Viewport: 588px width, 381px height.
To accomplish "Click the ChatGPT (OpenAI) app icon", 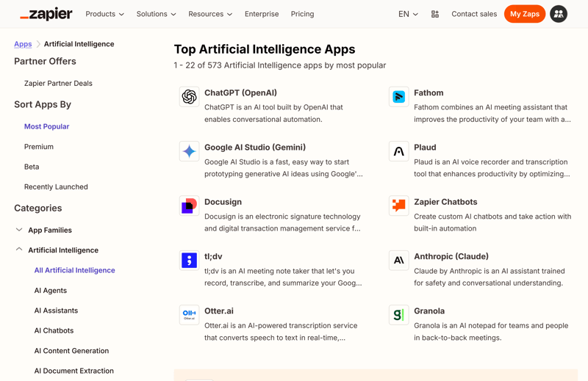I will (189, 97).
